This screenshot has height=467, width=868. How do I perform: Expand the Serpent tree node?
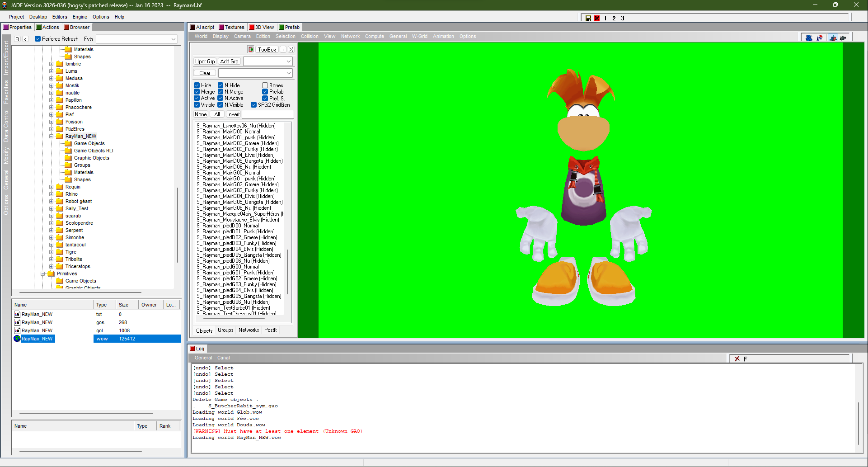point(52,230)
